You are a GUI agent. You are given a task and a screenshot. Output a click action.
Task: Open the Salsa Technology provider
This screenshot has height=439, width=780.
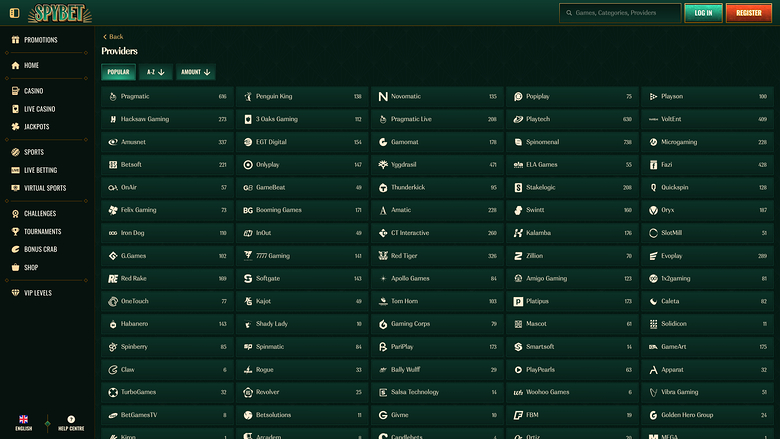pos(437,392)
